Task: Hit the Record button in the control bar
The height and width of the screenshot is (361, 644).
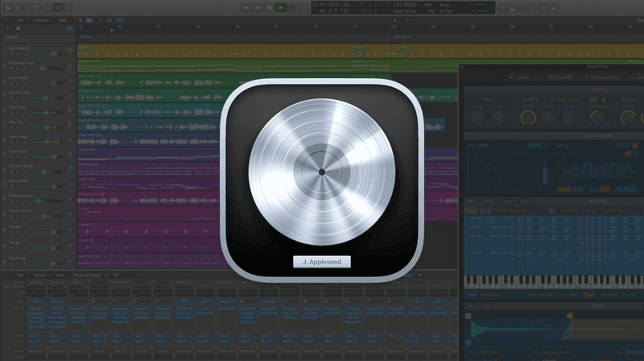Action: coord(293,7)
